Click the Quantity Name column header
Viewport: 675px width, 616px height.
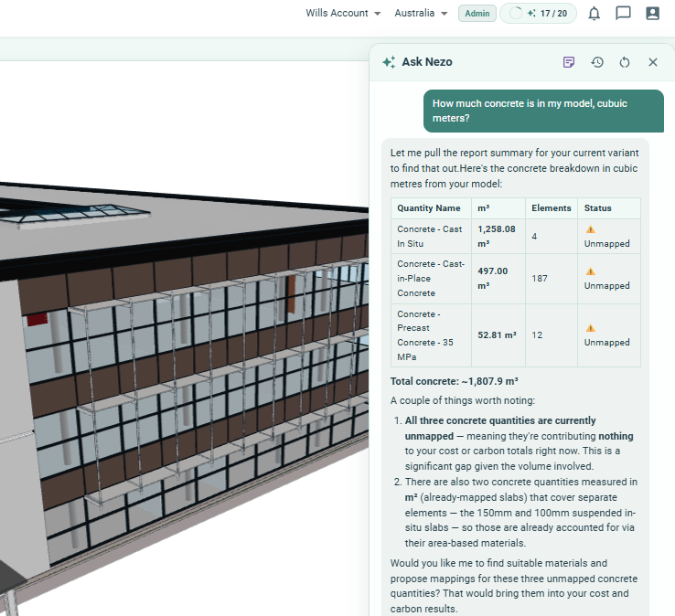pyautogui.click(x=429, y=208)
